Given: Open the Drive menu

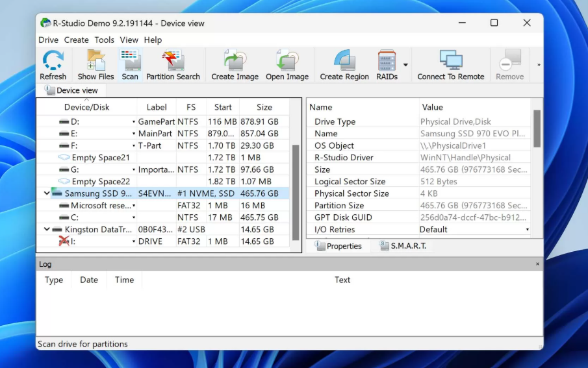Looking at the screenshot, I should click(48, 40).
